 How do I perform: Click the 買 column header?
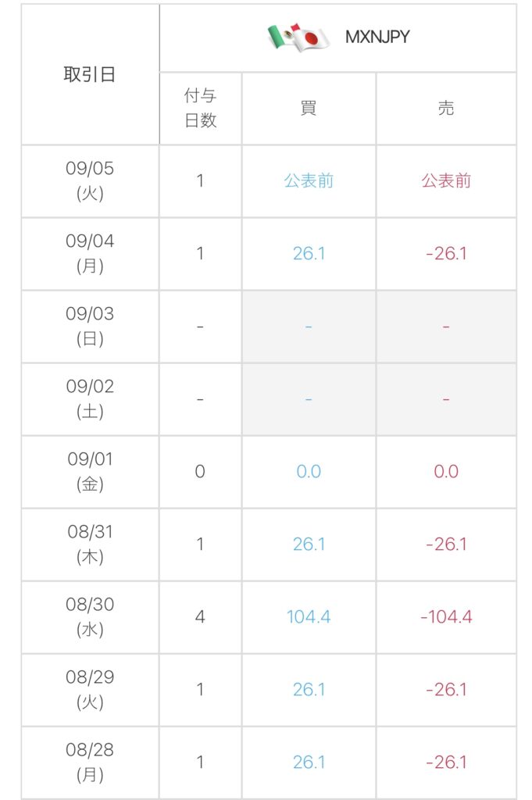pyautogui.click(x=309, y=108)
